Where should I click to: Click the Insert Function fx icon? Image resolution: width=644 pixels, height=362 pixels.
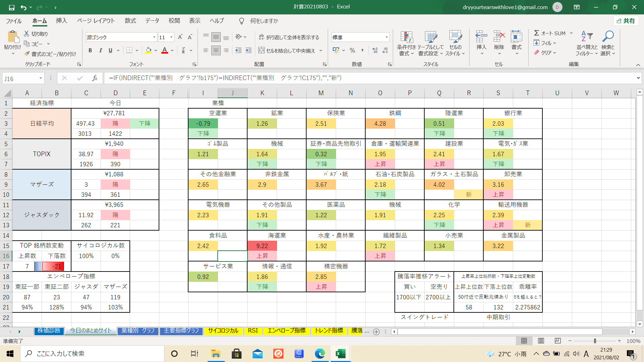click(95, 78)
